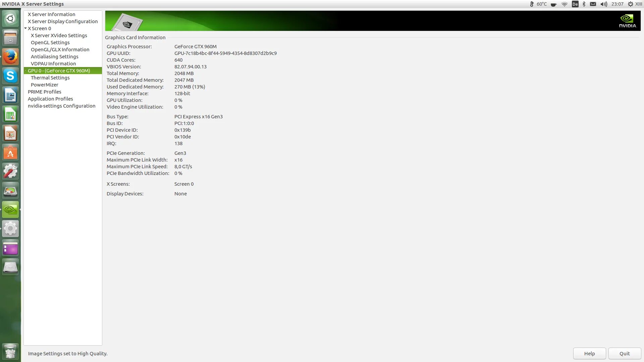Open PowerMizer settings page
The width and height of the screenshot is (644, 362).
(44, 85)
